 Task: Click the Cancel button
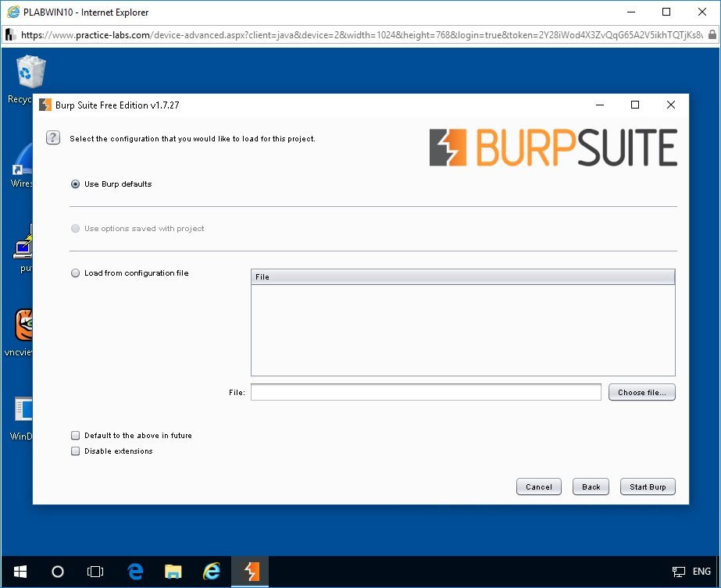tap(538, 486)
